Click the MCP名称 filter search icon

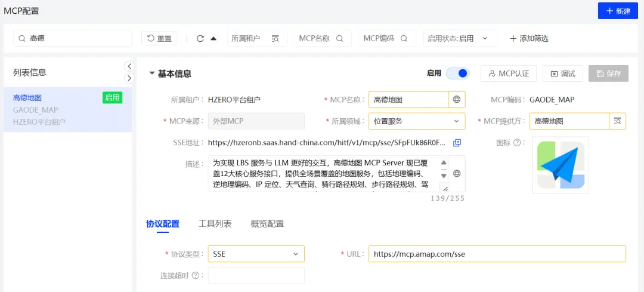[340, 38]
